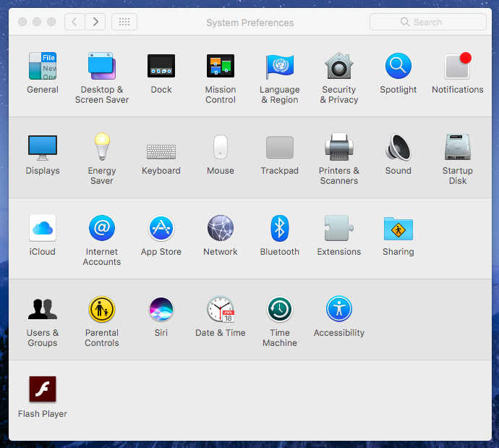Screen dimensions: 499x448
Task: Click the magnifying glass in Search field
Action: (x=405, y=22)
